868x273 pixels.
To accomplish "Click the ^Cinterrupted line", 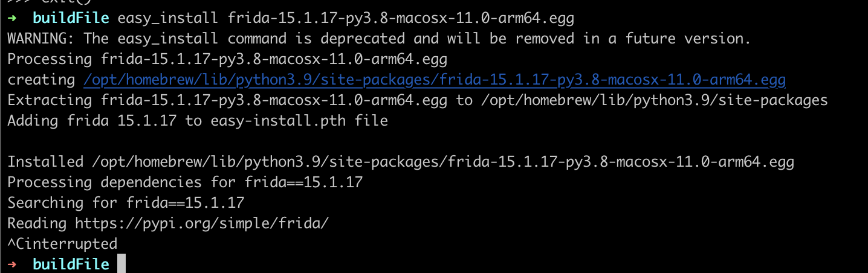I will click(x=62, y=244).
